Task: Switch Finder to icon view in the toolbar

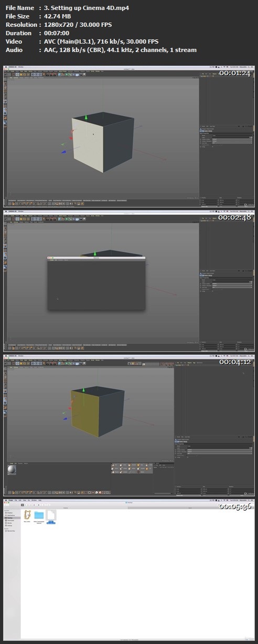Action: (x=24, y=504)
